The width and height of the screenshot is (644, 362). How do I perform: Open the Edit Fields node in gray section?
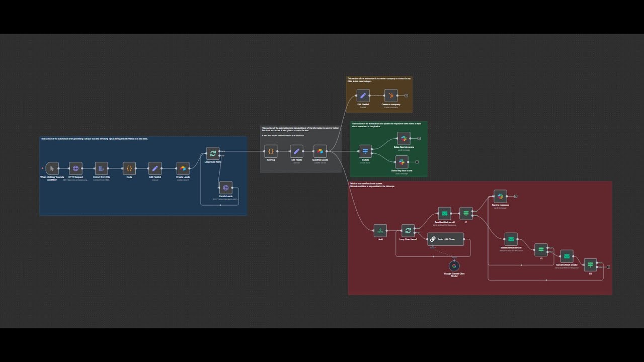pos(297,151)
